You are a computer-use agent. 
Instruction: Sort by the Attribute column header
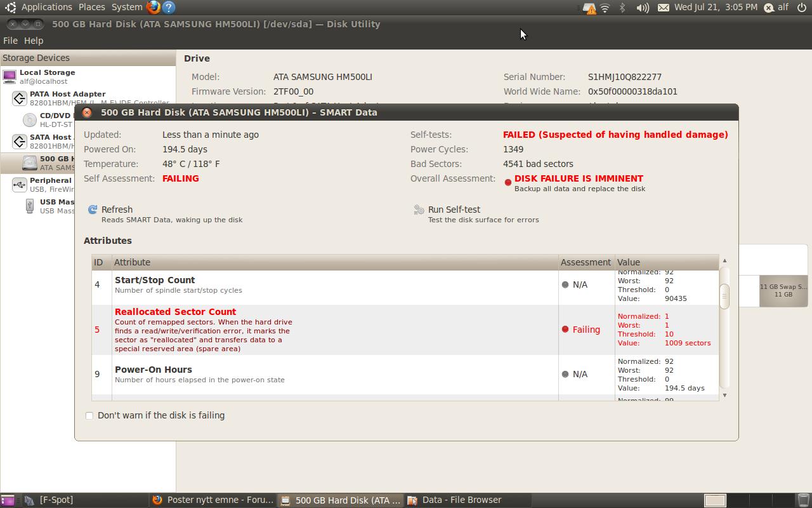coord(334,262)
